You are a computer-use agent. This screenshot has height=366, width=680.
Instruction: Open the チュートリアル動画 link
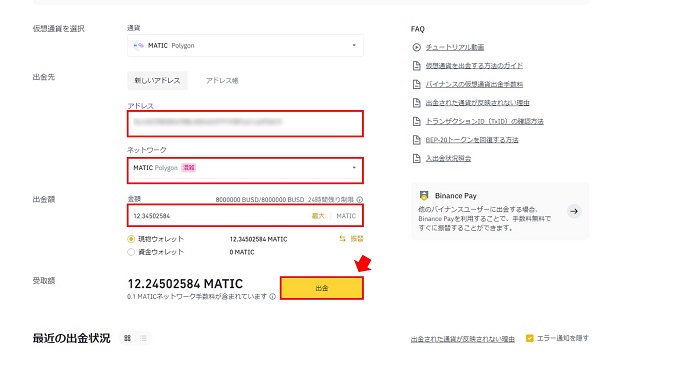tap(455, 47)
